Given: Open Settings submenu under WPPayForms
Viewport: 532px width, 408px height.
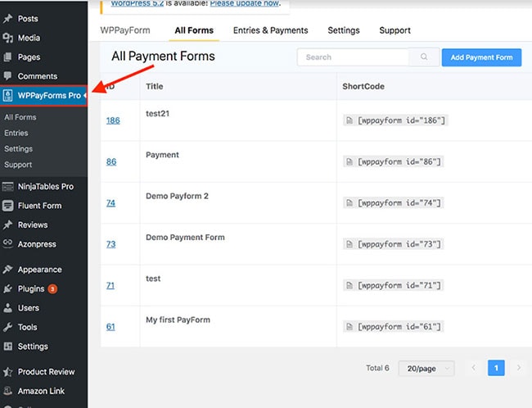Looking at the screenshot, I should pyautogui.click(x=18, y=149).
